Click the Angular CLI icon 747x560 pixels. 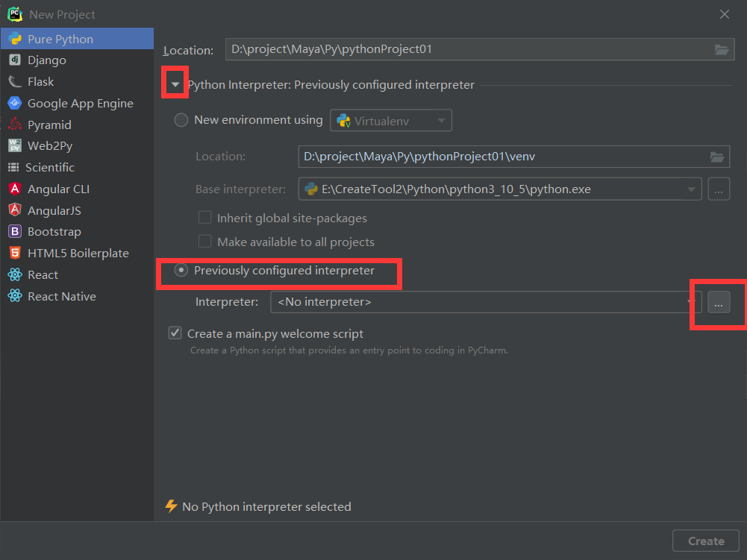tap(14, 189)
